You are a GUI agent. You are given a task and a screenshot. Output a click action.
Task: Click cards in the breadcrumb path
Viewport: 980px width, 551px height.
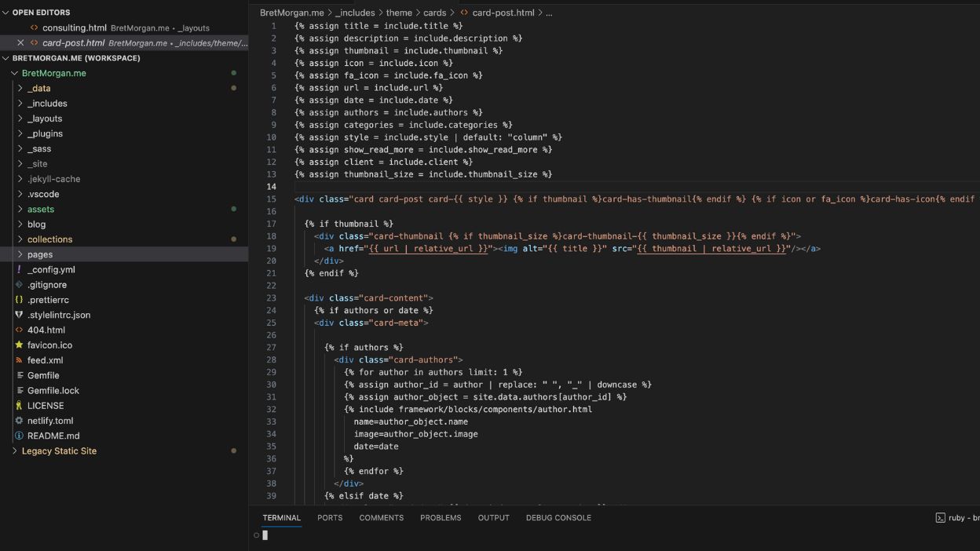[436, 12]
